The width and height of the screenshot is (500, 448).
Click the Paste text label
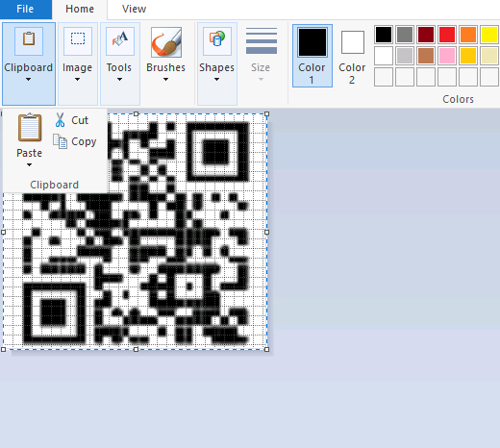click(x=29, y=153)
